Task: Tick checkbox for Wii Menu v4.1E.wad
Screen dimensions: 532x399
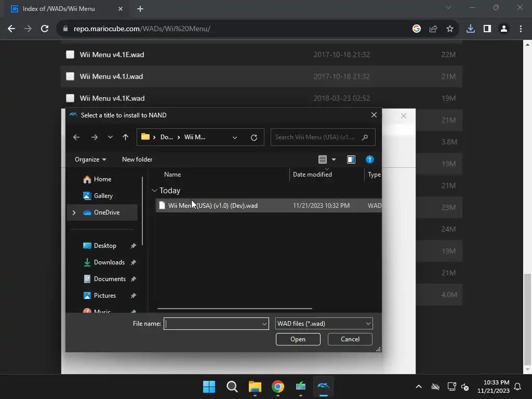Action: coord(70,55)
